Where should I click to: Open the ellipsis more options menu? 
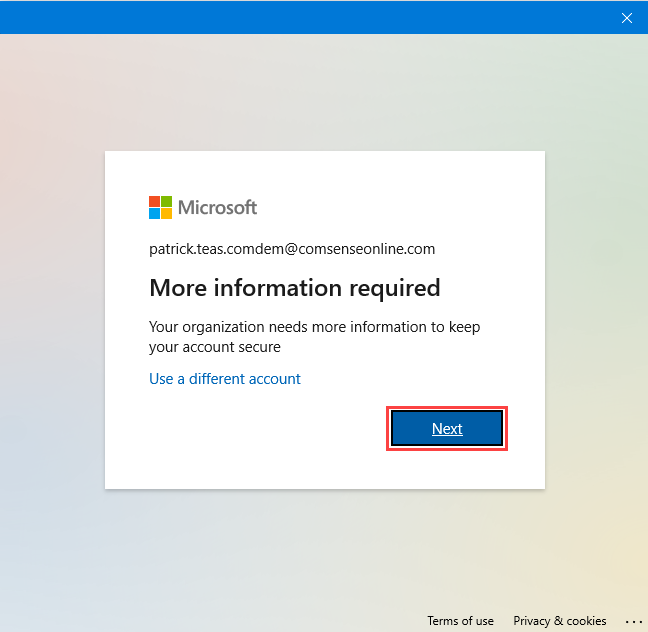pyautogui.click(x=634, y=621)
